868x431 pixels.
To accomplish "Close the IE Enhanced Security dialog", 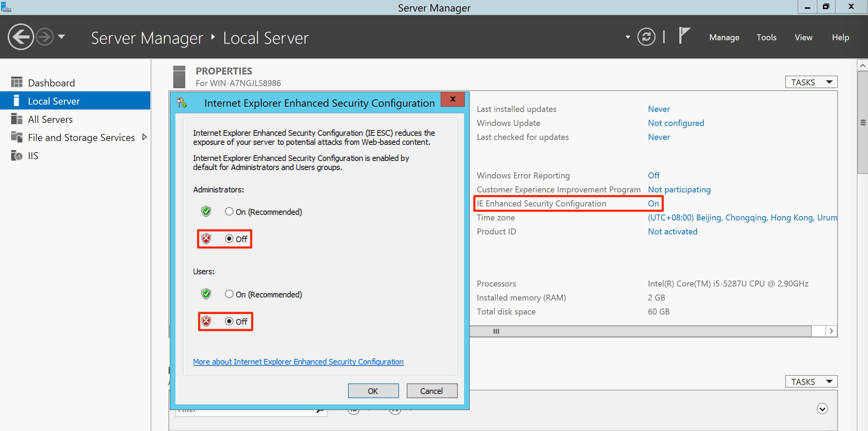I will pos(453,99).
